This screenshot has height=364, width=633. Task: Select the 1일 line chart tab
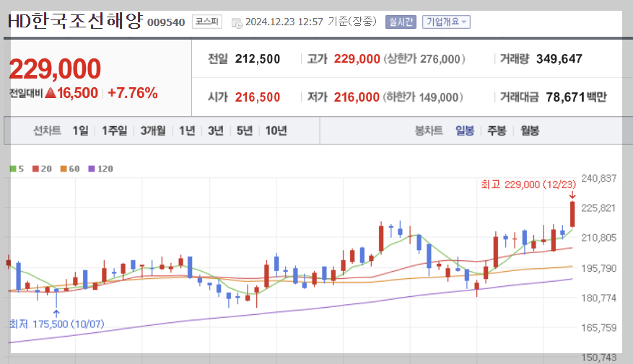(x=80, y=130)
